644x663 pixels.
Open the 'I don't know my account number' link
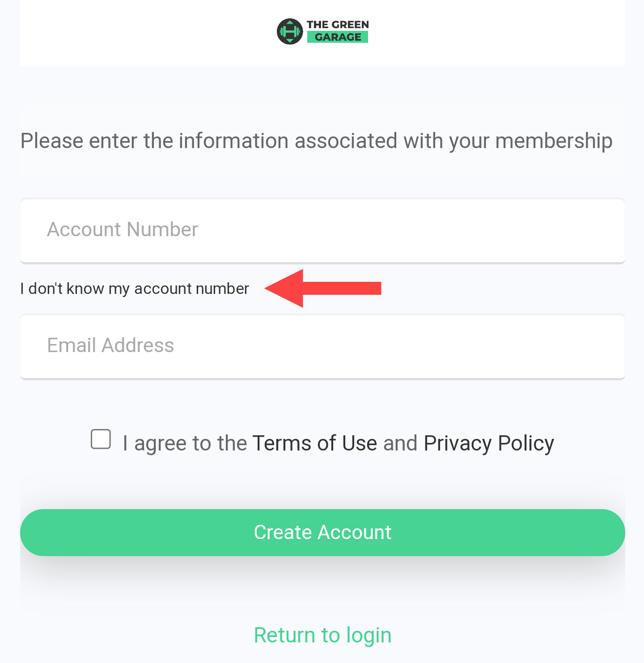[x=135, y=289]
